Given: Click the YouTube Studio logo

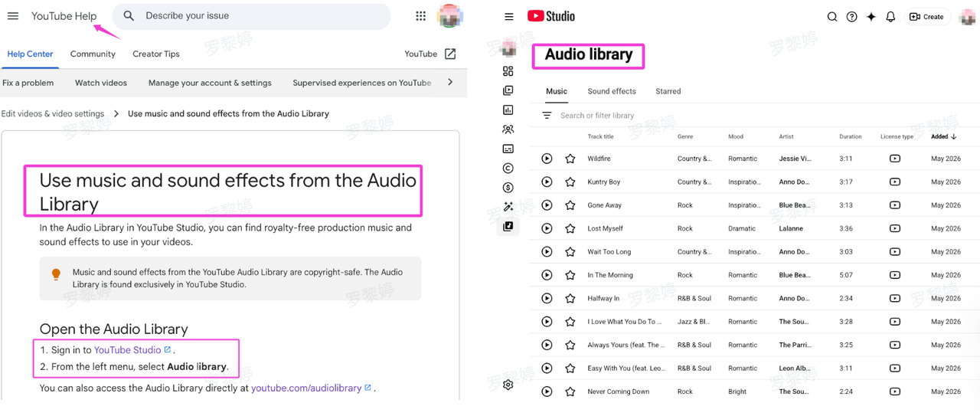Looking at the screenshot, I should pyautogui.click(x=551, y=16).
